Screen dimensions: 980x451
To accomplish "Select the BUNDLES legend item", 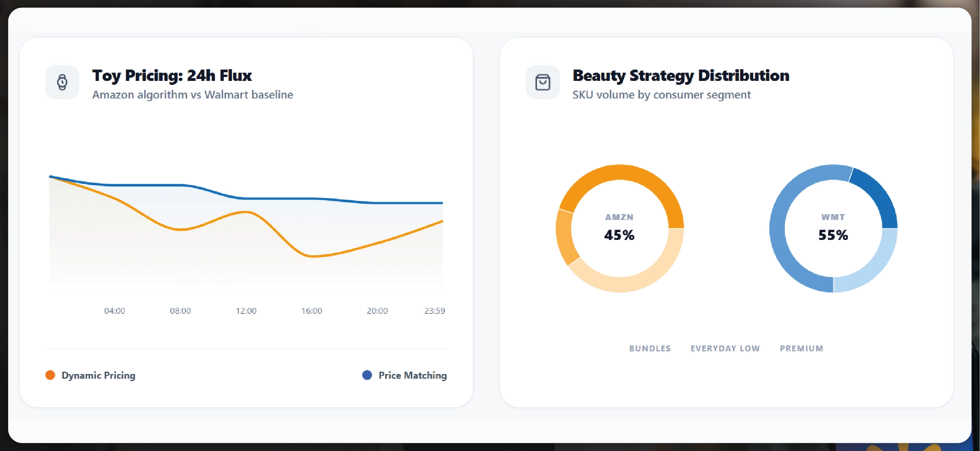I will pyautogui.click(x=650, y=348).
